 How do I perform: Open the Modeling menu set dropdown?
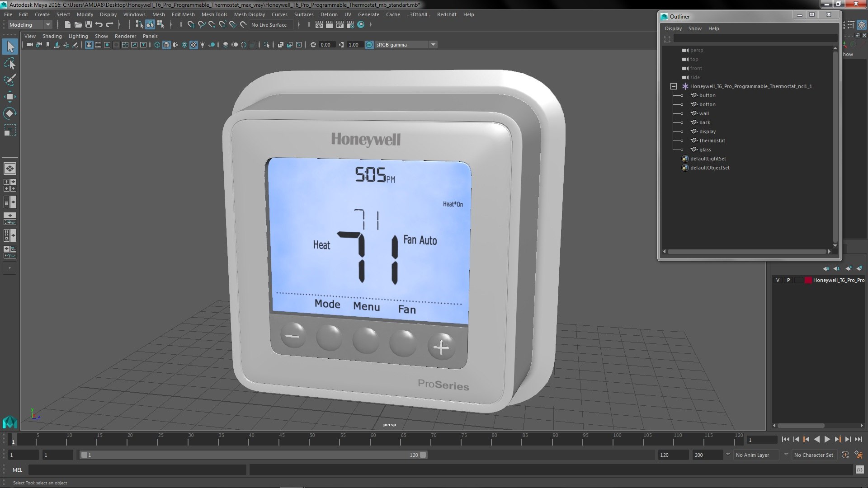(30, 25)
